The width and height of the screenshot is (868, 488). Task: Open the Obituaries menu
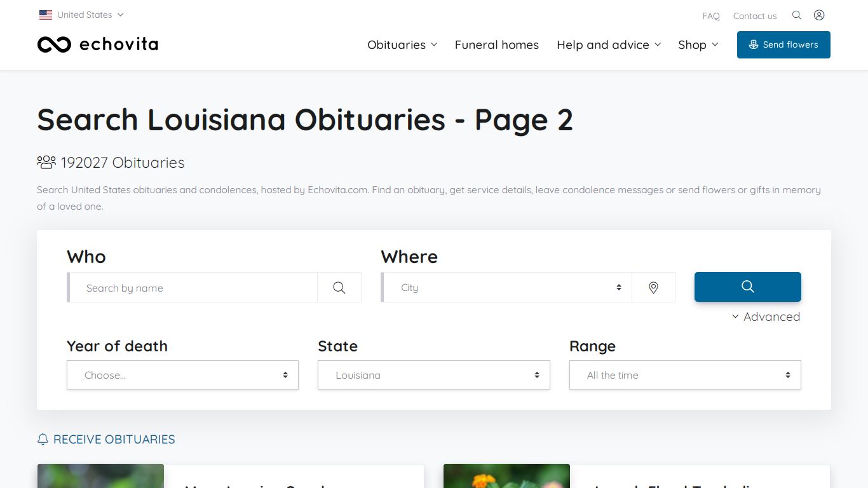click(402, 44)
